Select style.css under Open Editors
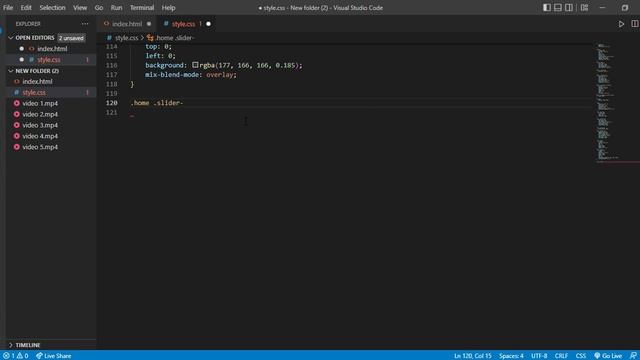The image size is (640, 360). pyautogui.click(x=49, y=60)
